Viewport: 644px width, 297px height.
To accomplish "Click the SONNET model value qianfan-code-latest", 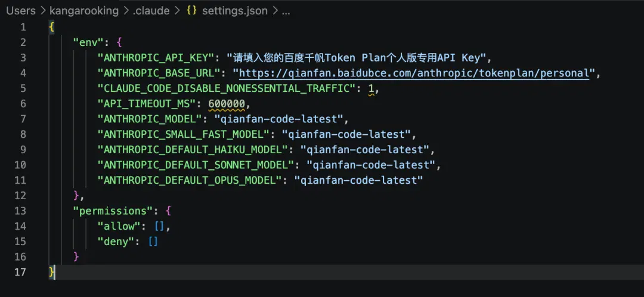I will pos(370,165).
